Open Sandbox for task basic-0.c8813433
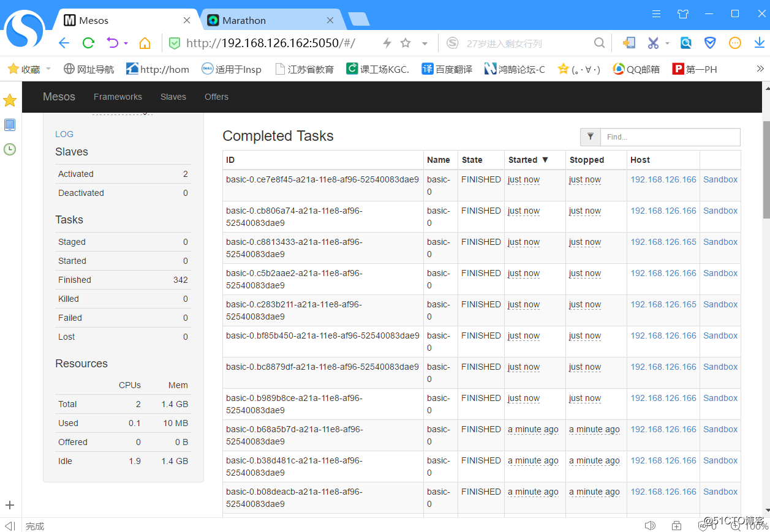Image resolution: width=770 pixels, height=532 pixels. [x=720, y=242]
